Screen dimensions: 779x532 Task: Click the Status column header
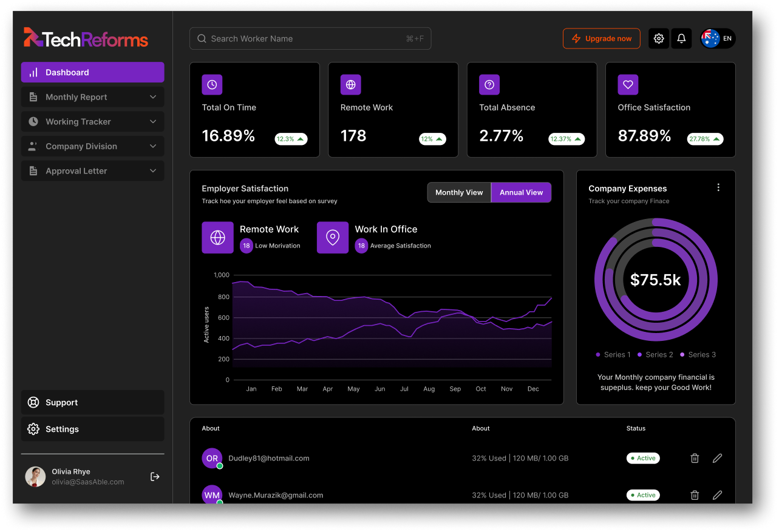point(636,428)
